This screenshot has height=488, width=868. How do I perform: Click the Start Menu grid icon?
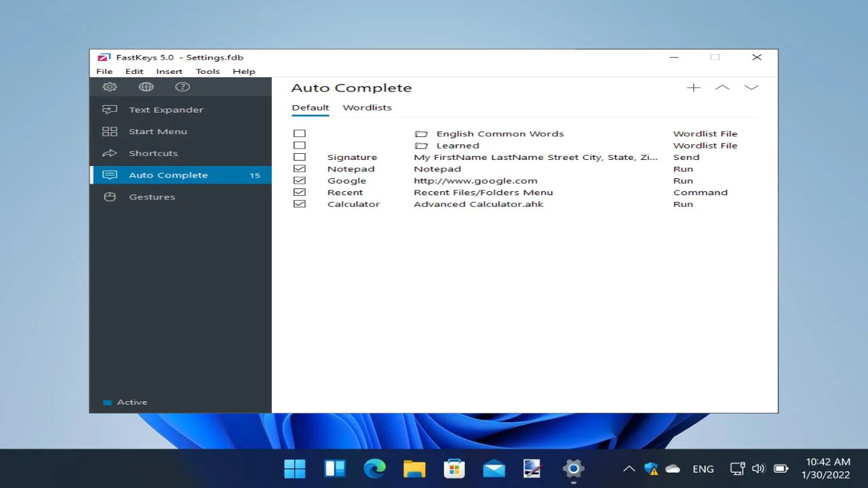[110, 131]
